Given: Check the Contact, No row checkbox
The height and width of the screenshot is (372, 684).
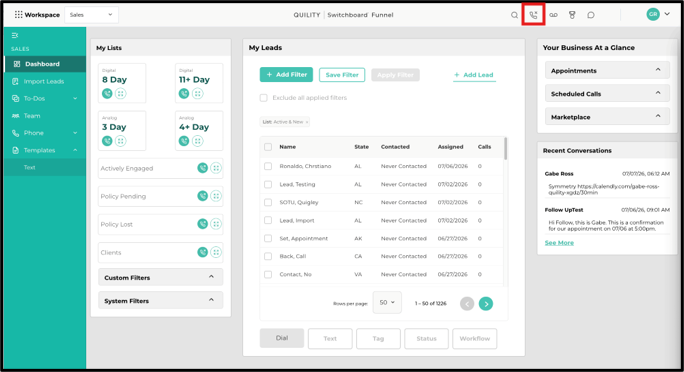Looking at the screenshot, I should (268, 274).
